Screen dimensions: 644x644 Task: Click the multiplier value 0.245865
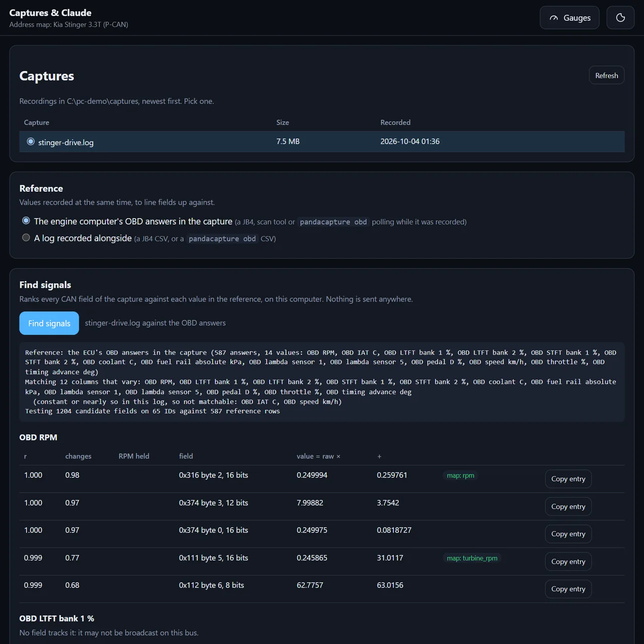[312, 558]
